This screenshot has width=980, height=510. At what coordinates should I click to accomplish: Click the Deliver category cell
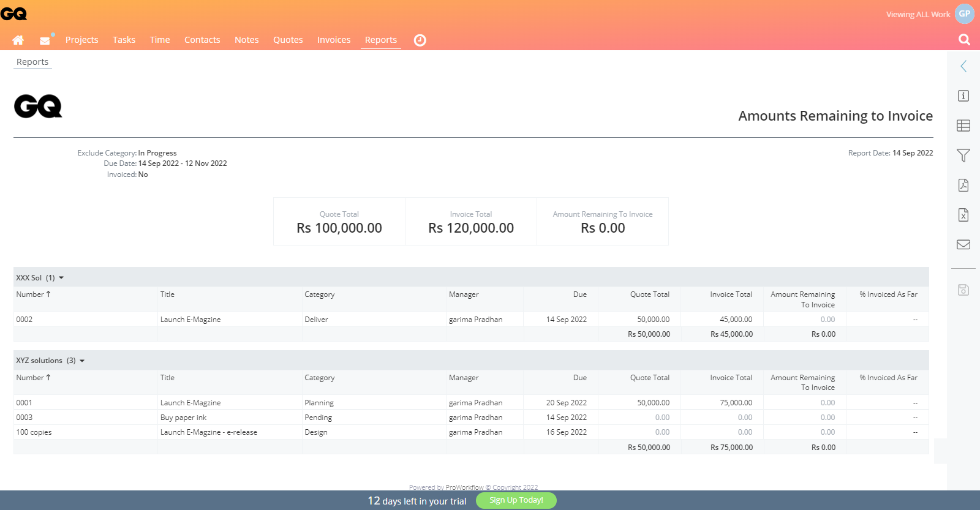[317, 320]
